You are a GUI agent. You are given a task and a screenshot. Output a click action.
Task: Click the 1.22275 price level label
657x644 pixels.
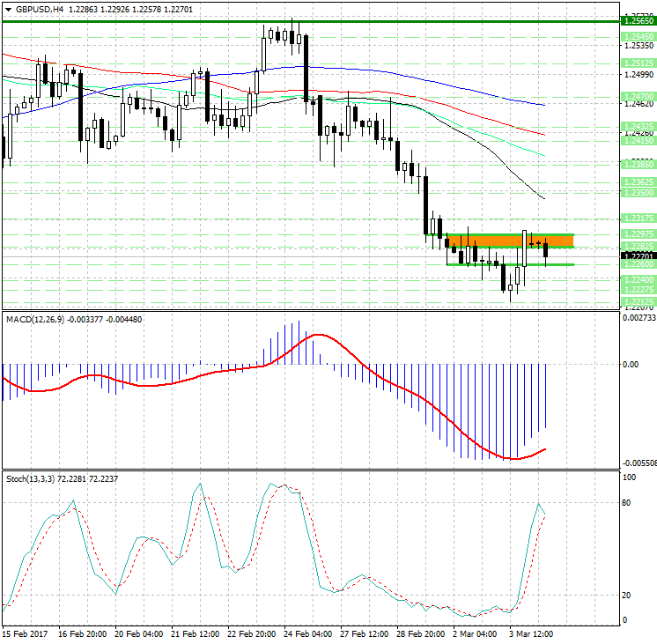coord(639,290)
